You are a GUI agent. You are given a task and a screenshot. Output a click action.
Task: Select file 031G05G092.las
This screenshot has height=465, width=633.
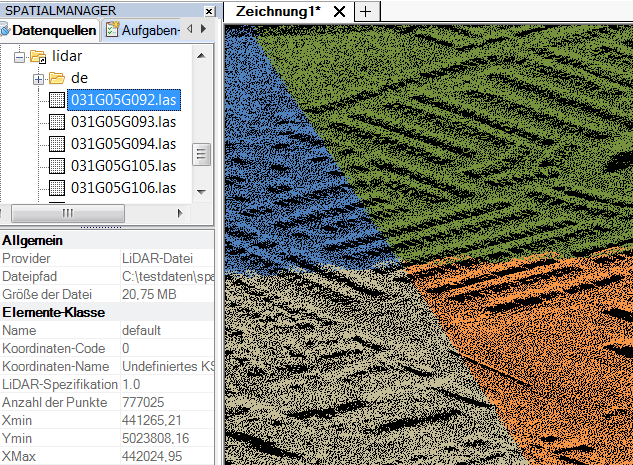click(x=124, y=100)
